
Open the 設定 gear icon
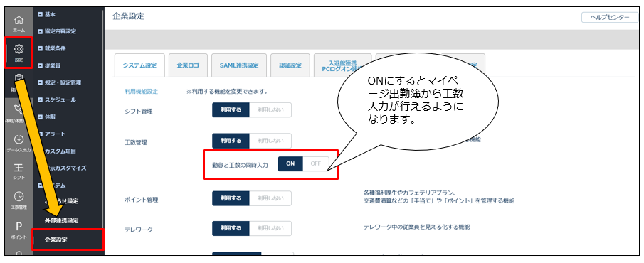19,53
